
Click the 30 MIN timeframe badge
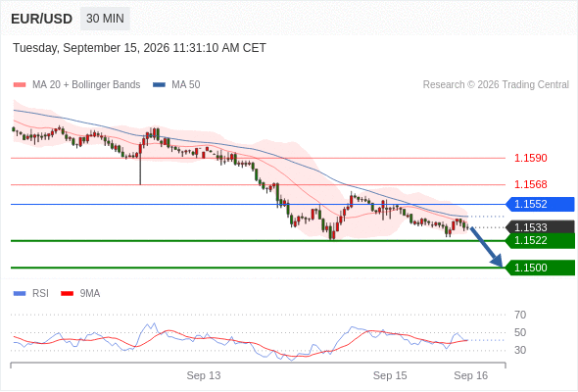click(105, 18)
